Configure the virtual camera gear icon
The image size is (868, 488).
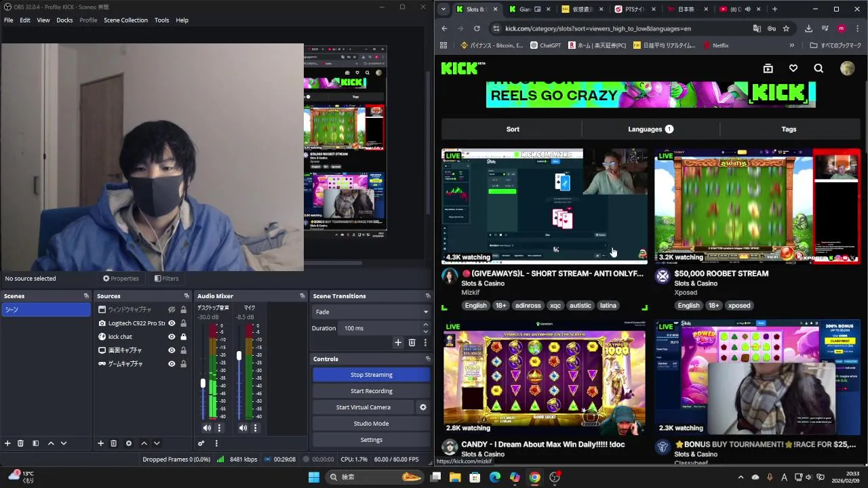(x=423, y=407)
